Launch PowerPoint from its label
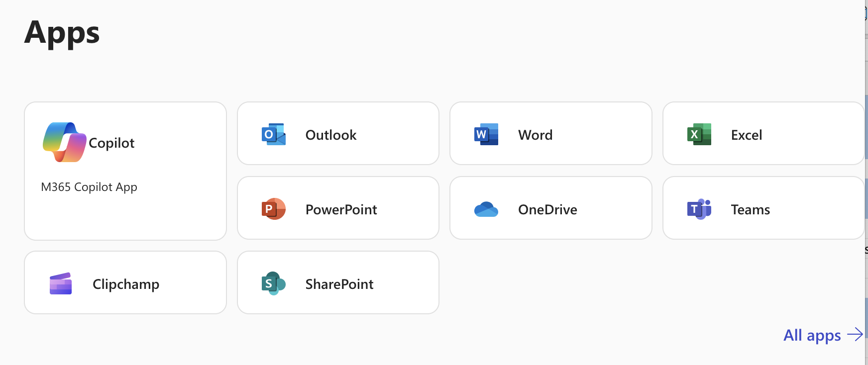The height and width of the screenshot is (365, 868). (341, 209)
